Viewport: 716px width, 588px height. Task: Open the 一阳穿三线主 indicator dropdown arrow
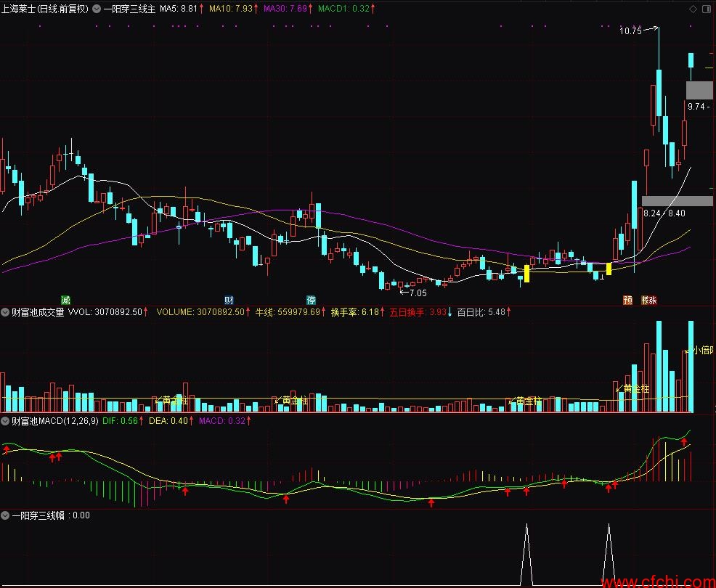pos(97,9)
